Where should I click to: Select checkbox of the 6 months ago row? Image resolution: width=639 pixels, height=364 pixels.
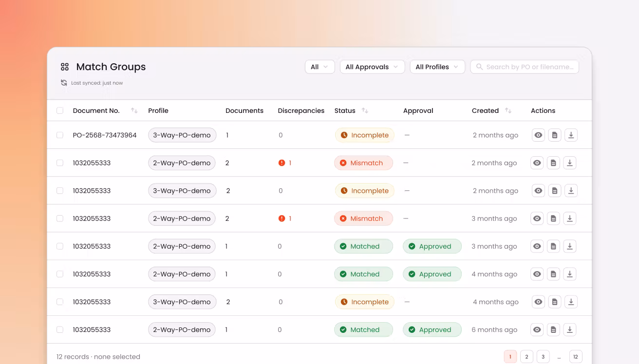60,329
